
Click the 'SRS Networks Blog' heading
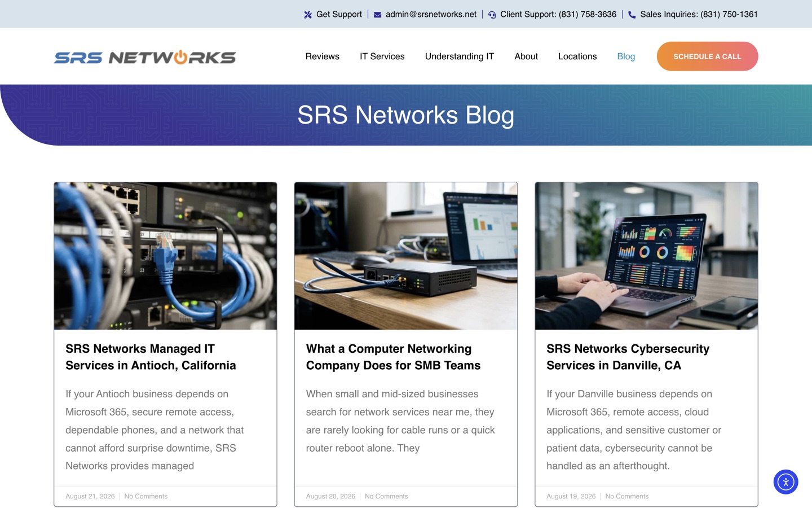tap(406, 115)
